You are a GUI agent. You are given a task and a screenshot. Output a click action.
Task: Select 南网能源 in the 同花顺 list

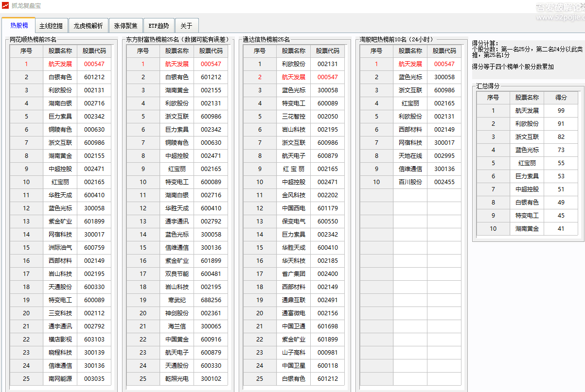click(x=60, y=379)
